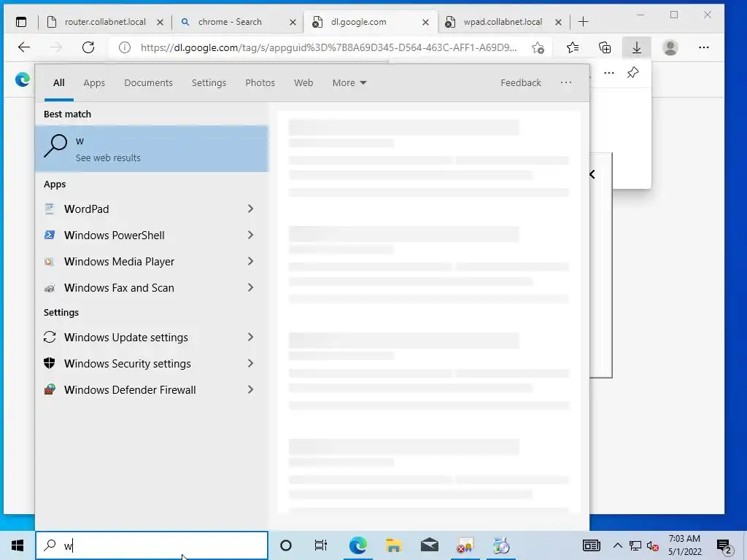The image size is (747, 560).
Task: Click the Feedback button
Action: point(520,83)
